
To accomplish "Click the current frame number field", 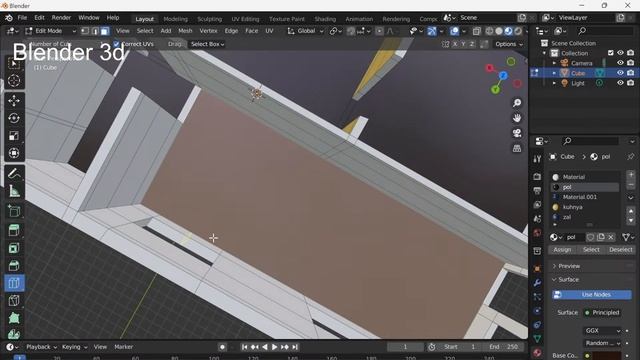I will pos(405,347).
